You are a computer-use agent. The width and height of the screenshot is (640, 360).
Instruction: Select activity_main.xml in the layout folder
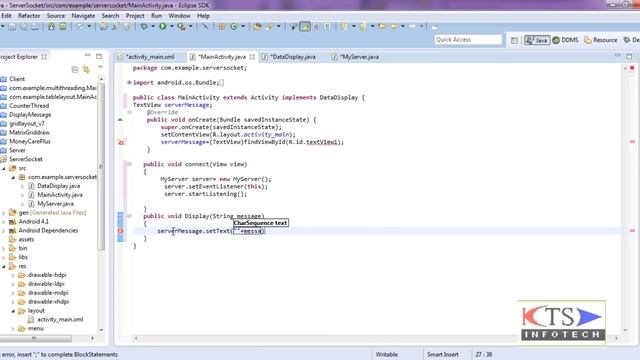pos(60,319)
